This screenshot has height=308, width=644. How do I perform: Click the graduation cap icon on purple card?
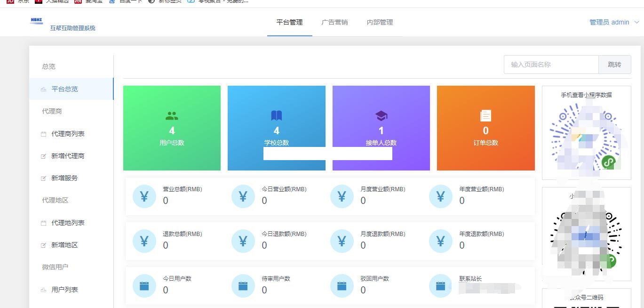(x=381, y=114)
